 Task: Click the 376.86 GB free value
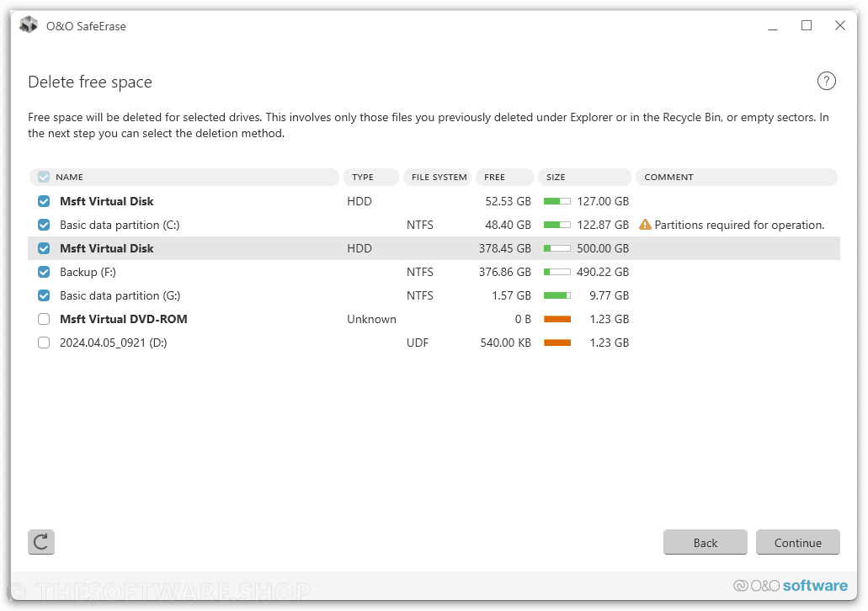(505, 272)
